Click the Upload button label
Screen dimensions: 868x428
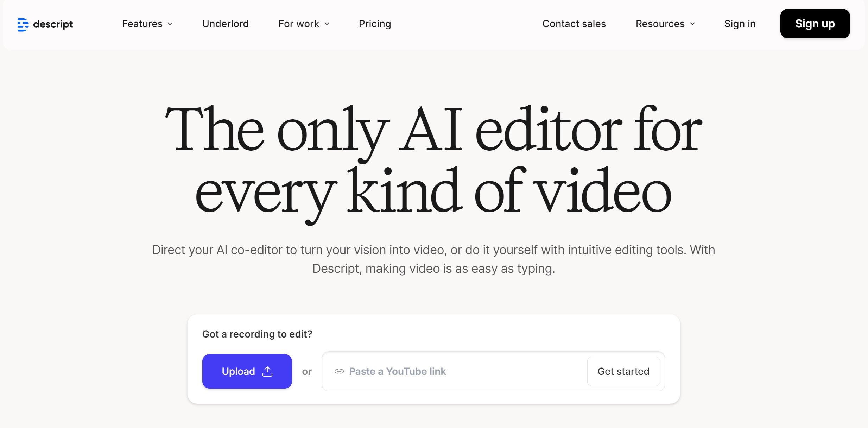238,371
